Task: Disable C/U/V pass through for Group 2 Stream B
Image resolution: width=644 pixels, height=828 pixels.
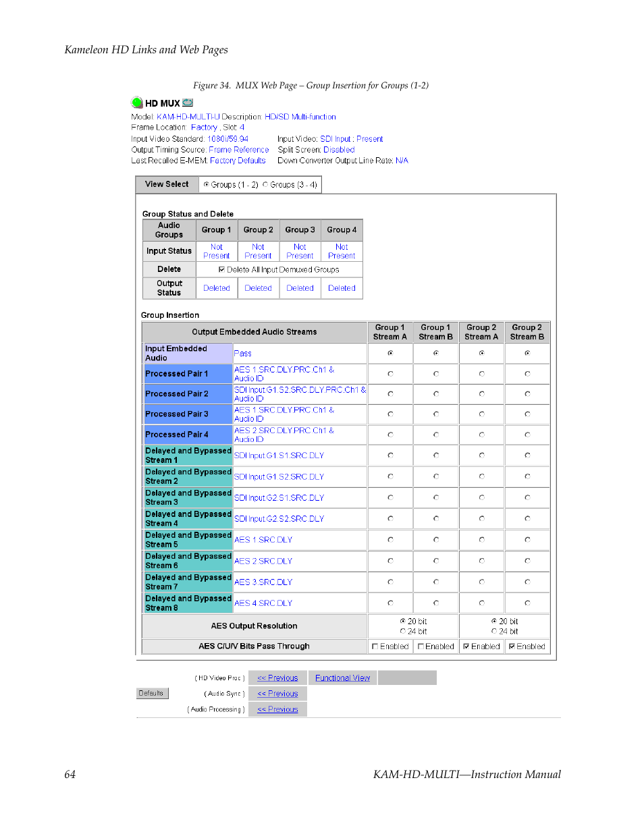Action: (x=512, y=646)
